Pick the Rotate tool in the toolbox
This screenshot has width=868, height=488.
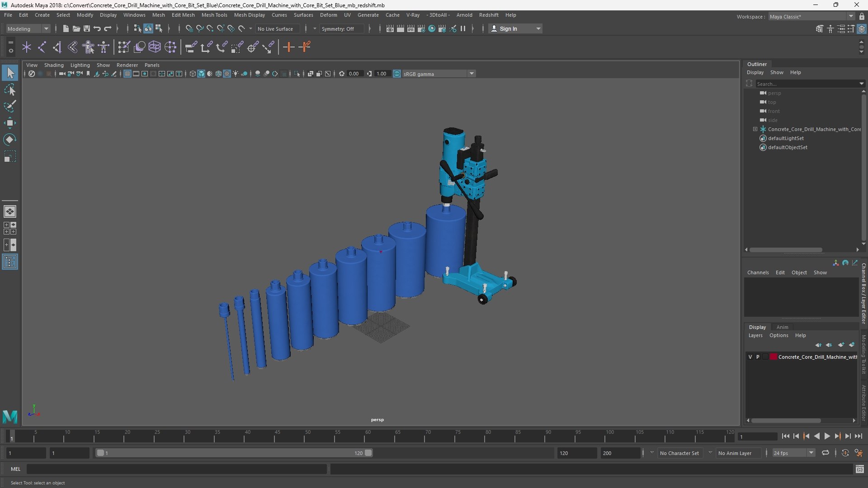pyautogui.click(x=9, y=140)
